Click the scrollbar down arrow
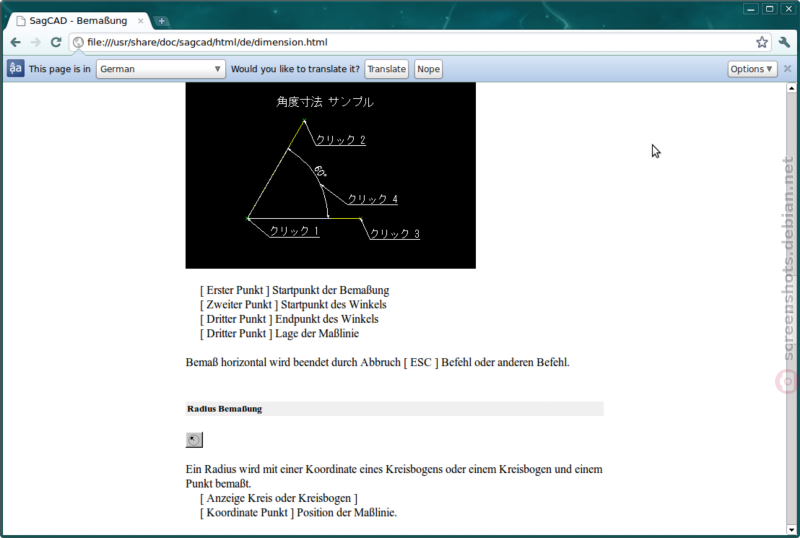800x538 pixels. click(x=791, y=529)
